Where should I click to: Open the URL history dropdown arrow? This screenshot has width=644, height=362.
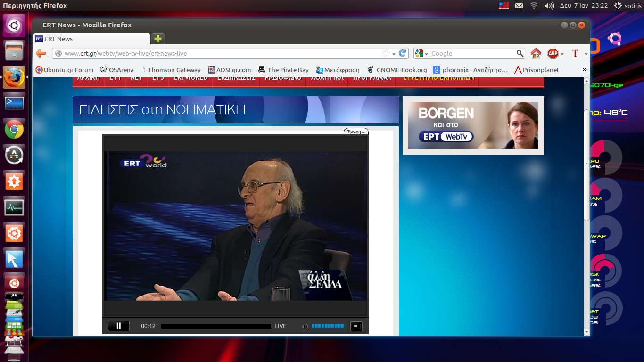pyautogui.click(x=394, y=54)
